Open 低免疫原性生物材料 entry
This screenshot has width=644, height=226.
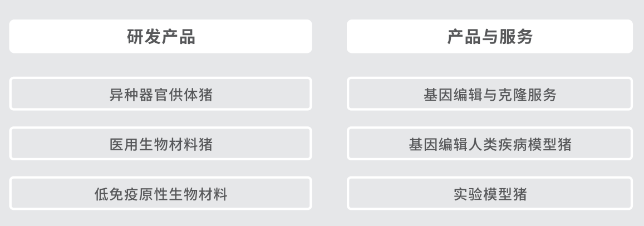161,193
